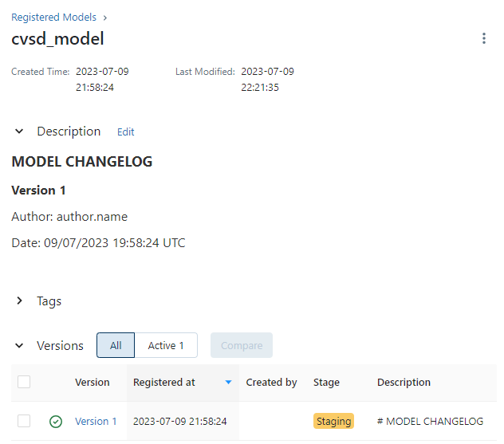Click the Created by column header

271,383
